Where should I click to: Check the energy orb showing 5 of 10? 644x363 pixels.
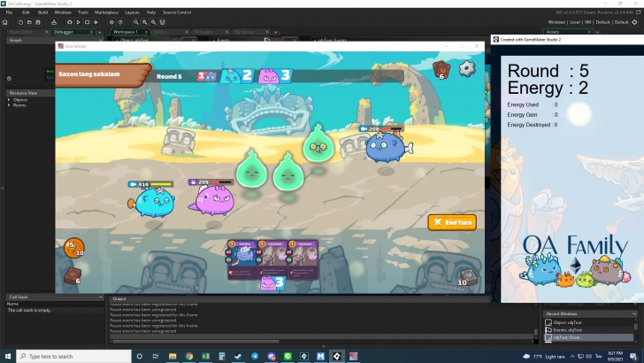tap(74, 248)
